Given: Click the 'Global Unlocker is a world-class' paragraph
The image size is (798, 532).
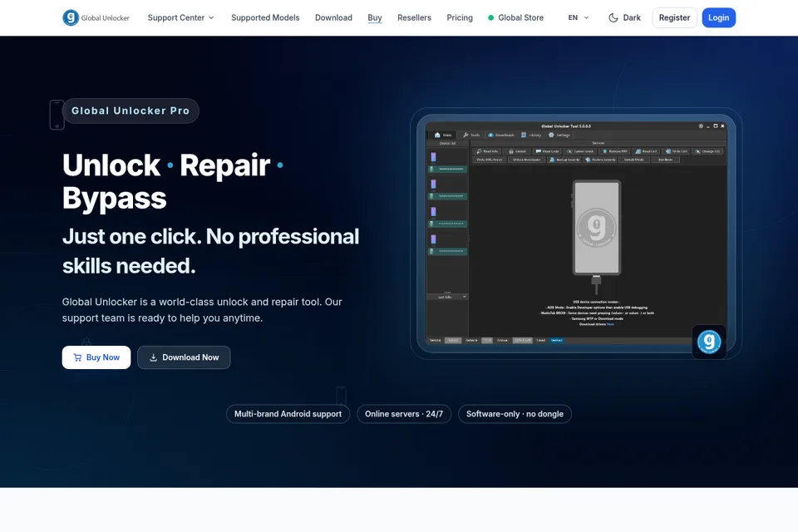Looking at the screenshot, I should tap(202, 309).
